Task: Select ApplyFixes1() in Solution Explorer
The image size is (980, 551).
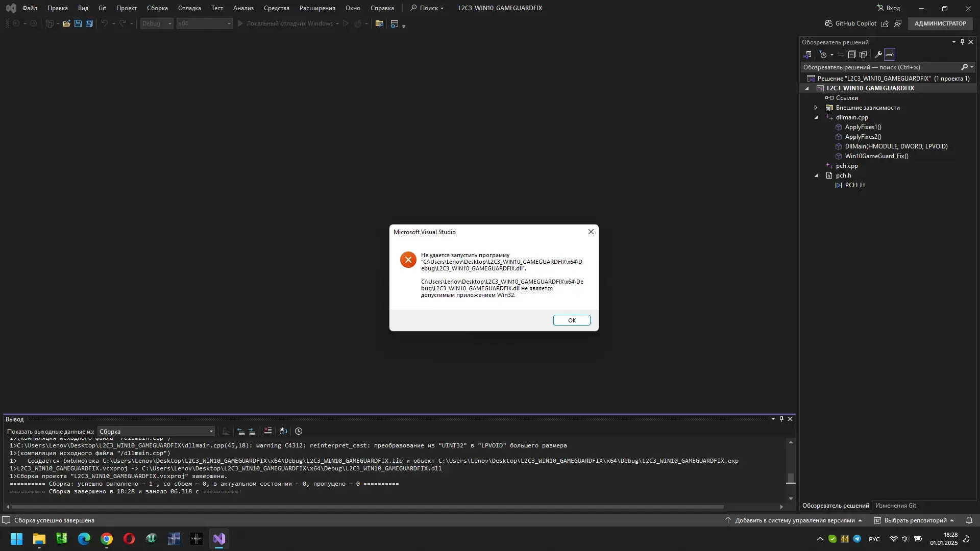Action: point(863,127)
